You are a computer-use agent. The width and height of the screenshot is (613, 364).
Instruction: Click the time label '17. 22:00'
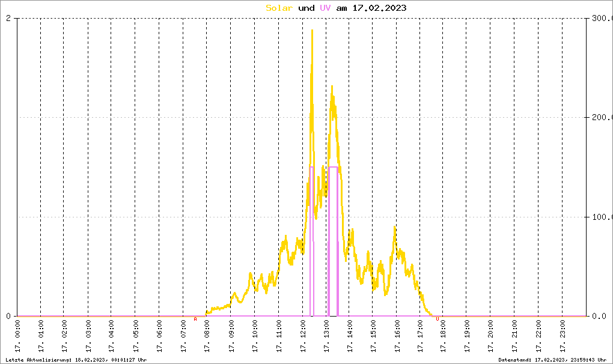(x=538, y=336)
